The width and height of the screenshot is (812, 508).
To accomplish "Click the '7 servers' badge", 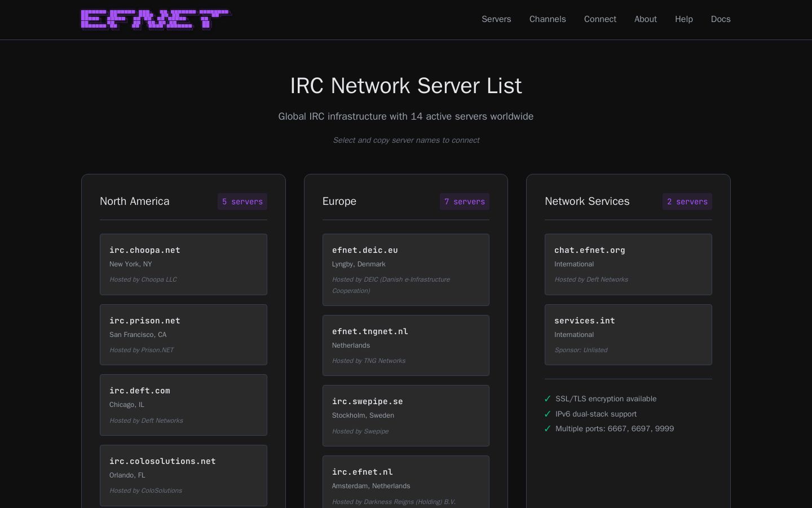I will (x=465, y=202).
